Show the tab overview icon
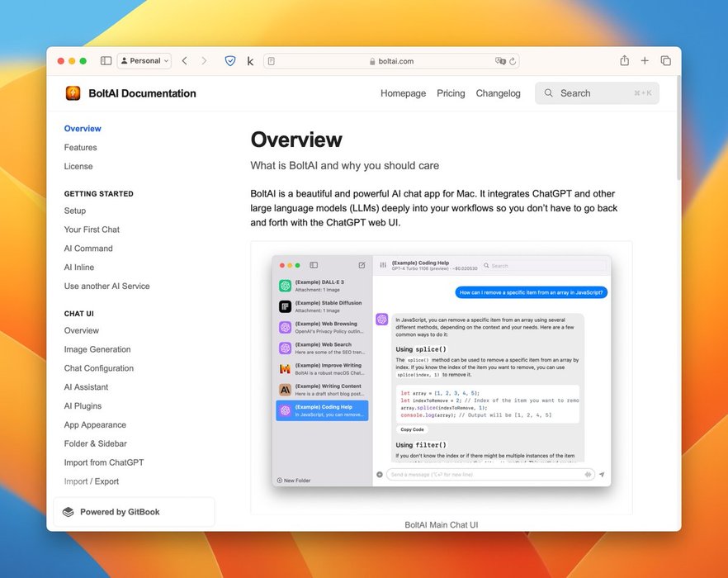Viewport: 728px width, 578px height. tap(666, 60)
